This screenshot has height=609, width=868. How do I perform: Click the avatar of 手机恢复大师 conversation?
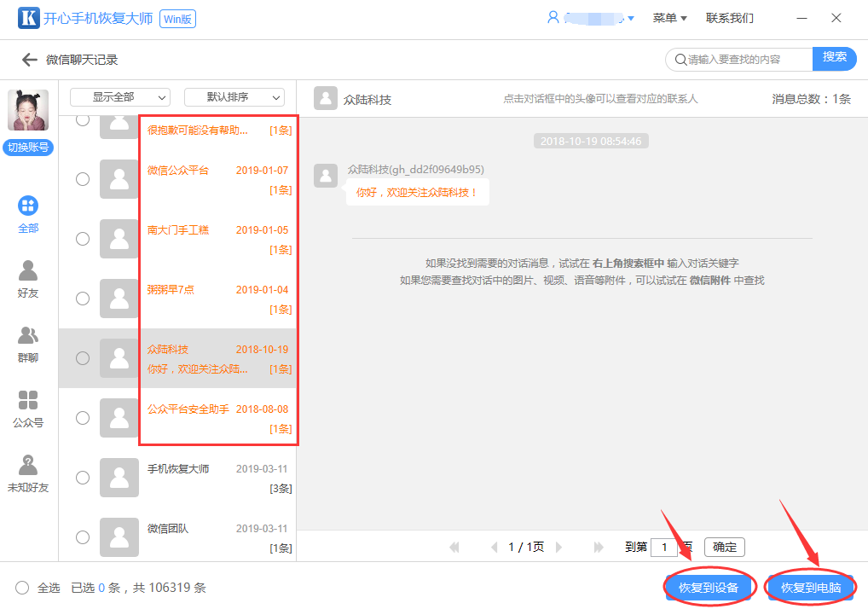[x=119, y=478]
